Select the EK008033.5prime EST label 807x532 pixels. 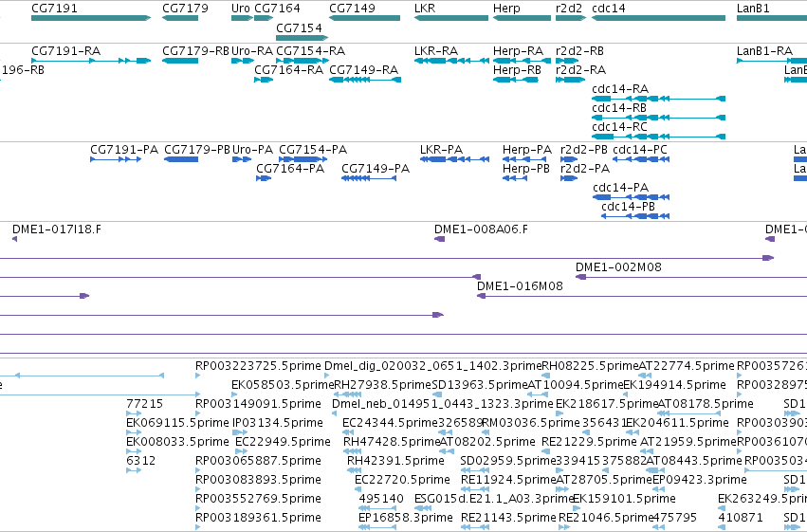(x=177, y=443)
